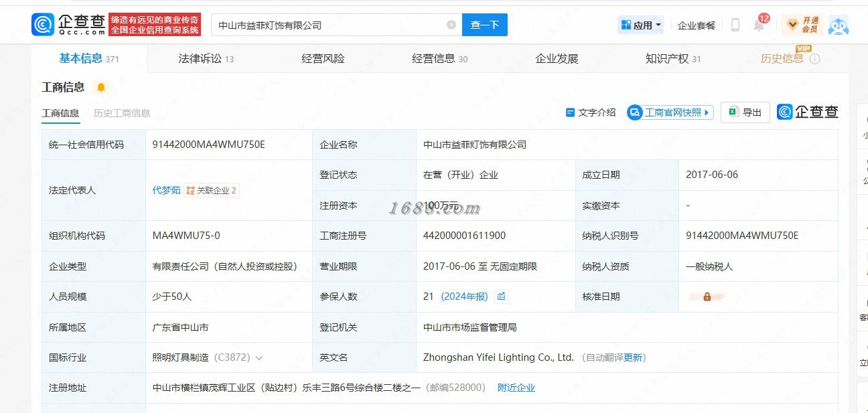
Task: Open the mobile phone app icon
Action: coord(735,25)
